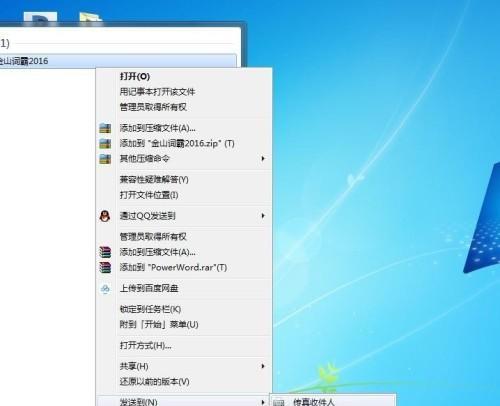The height and width of the screenshot is (406, 500).
Task: Click archive icon next to 添加到 "金山词霸2016.zip"
Action: [x=105, y=143]
